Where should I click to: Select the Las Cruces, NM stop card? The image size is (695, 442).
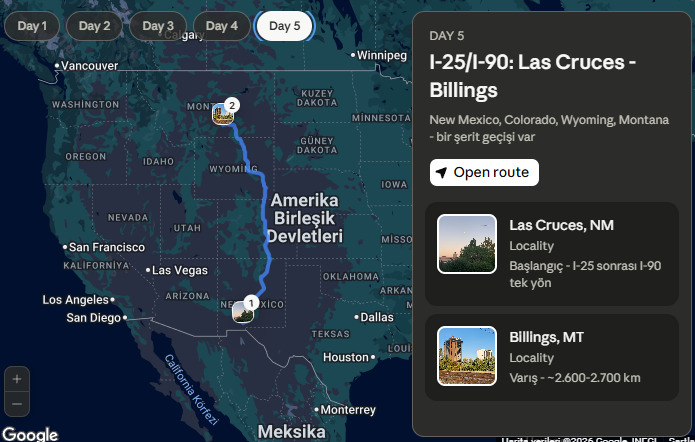tap(552, 254)
